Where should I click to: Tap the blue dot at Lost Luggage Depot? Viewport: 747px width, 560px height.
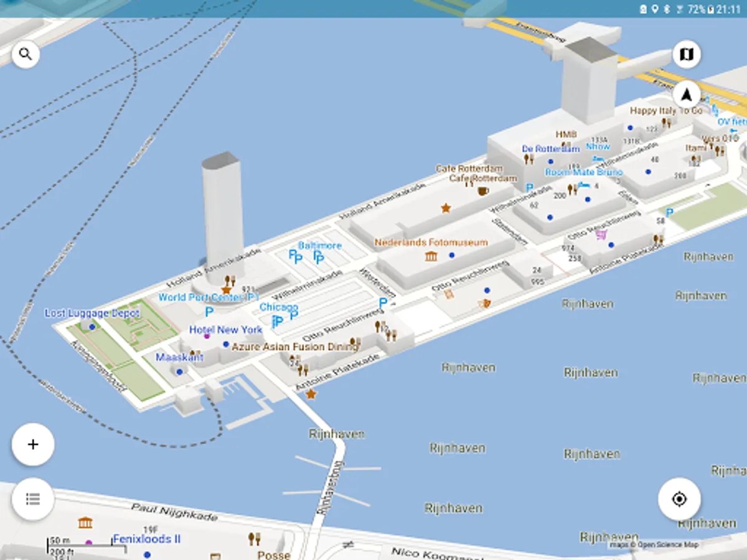[92, 326]
